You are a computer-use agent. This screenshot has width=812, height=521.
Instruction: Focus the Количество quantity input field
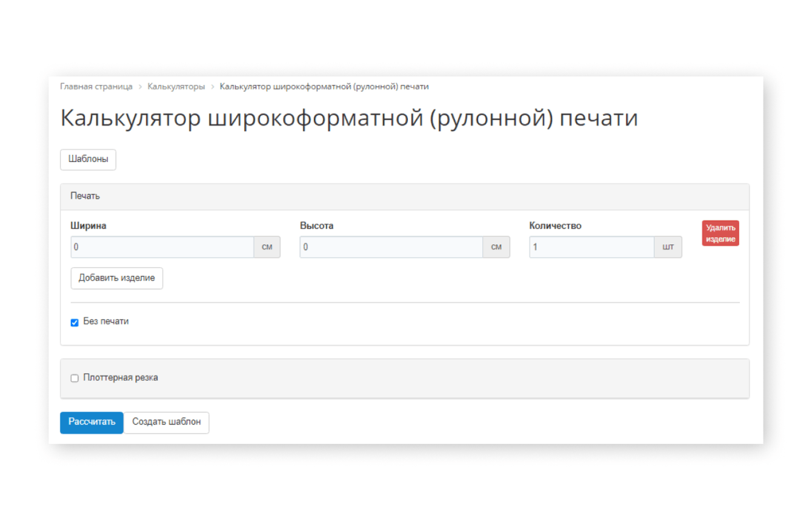[x=591, y=247]
